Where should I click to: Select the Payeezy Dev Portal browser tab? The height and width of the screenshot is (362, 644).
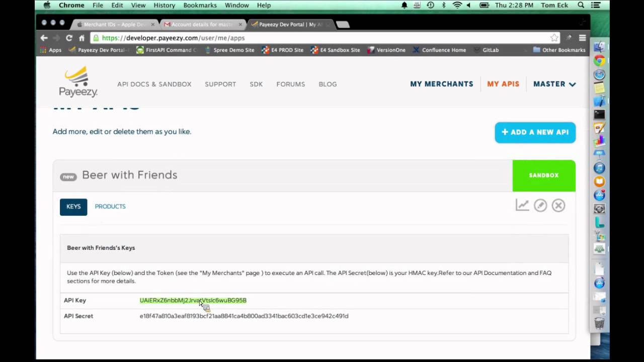[x=290, y=24]
